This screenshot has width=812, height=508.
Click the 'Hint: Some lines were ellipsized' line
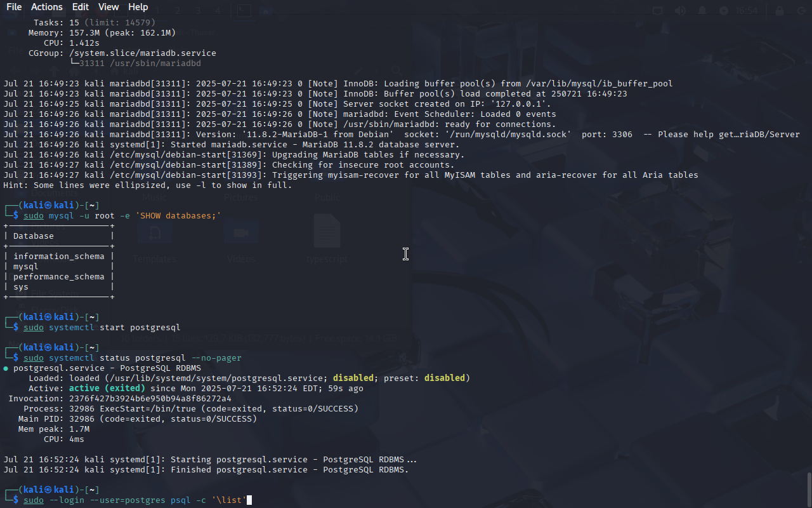(148, 185)
